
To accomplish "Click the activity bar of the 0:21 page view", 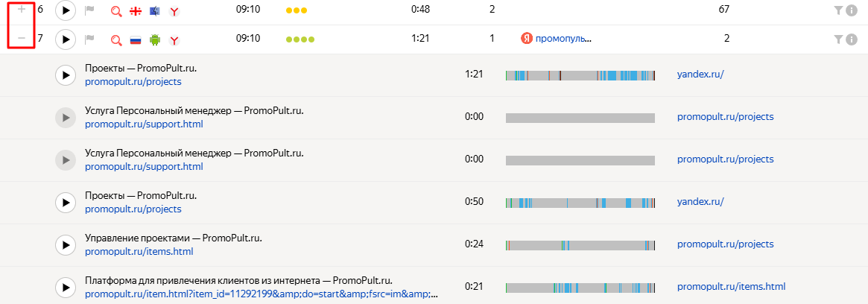I will [580, 288].
